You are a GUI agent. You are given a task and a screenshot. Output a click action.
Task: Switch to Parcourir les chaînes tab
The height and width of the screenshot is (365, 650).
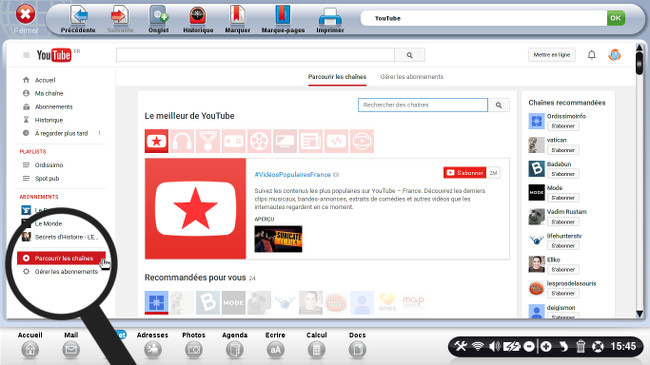click(x=337, y=77)
